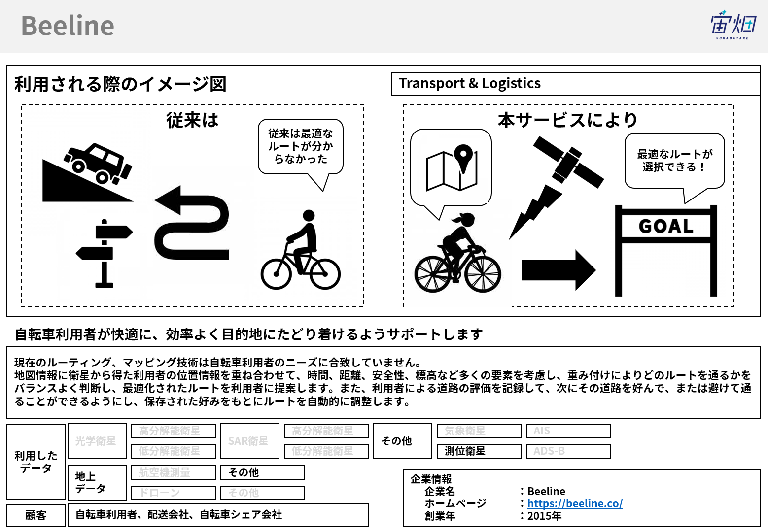Select the "光学衛星" box

(x=97, y=441)
